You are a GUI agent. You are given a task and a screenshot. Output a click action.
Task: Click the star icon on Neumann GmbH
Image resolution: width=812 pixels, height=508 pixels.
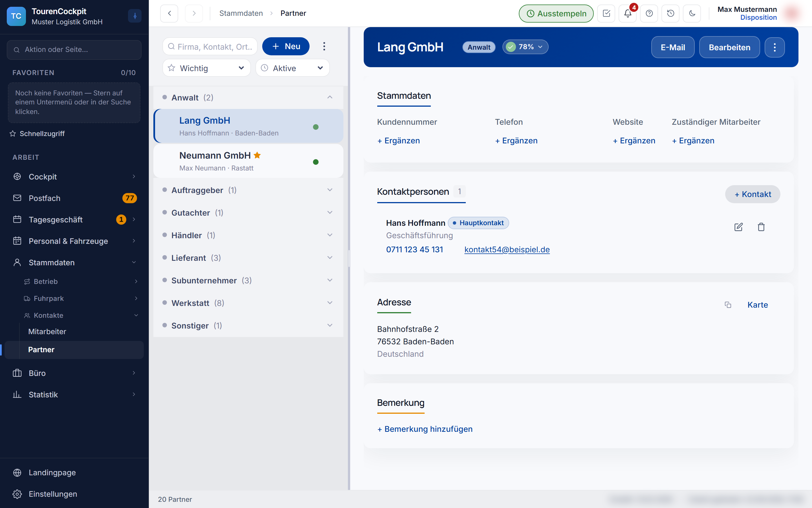click(x=257, y=155)
